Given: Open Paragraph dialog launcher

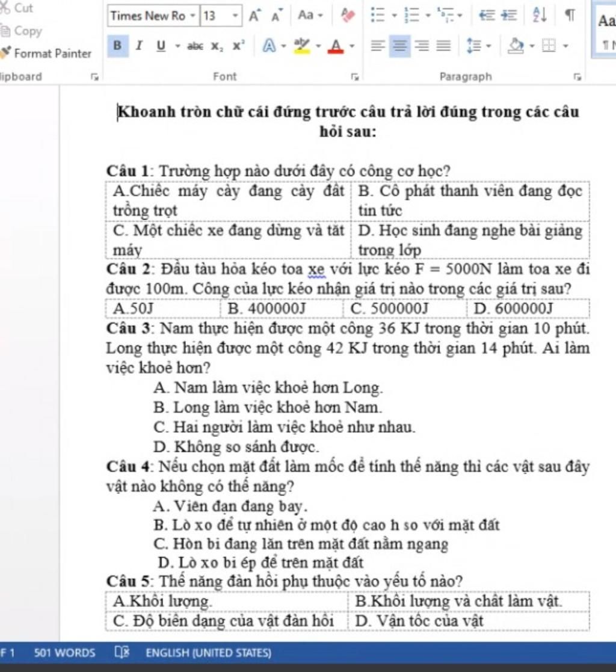Looking at the screenshot, I should click(x=577, y=77).
